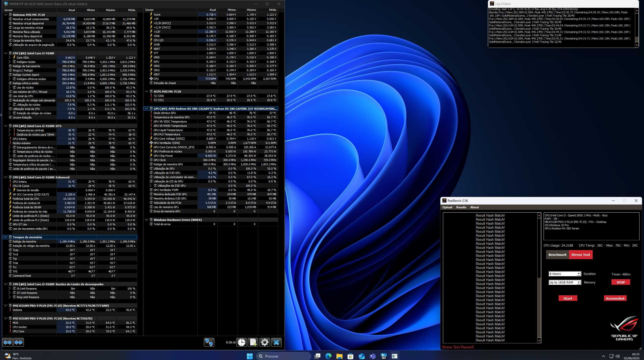Screen dimensions: 644x360
Task: Open Task View from taskbar
Action: point(317,356)
